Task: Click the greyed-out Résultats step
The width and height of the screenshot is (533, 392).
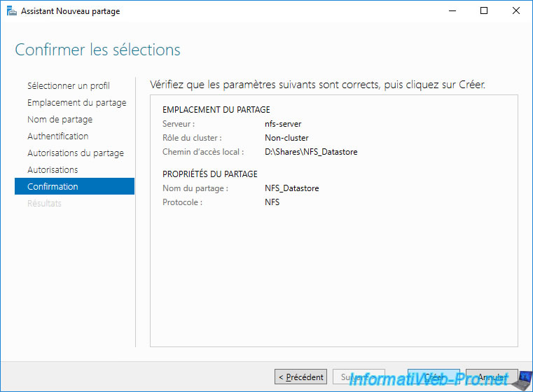Action: (x=44, y=204)
